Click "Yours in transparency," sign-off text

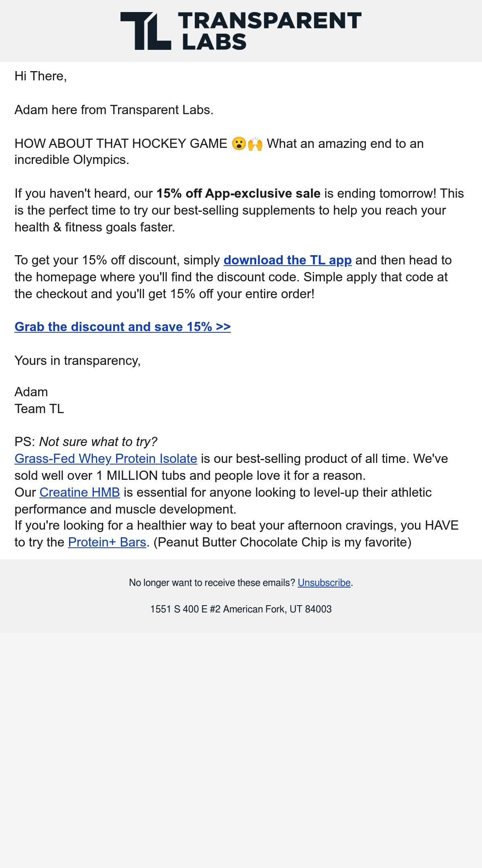(x=78, y=360)
